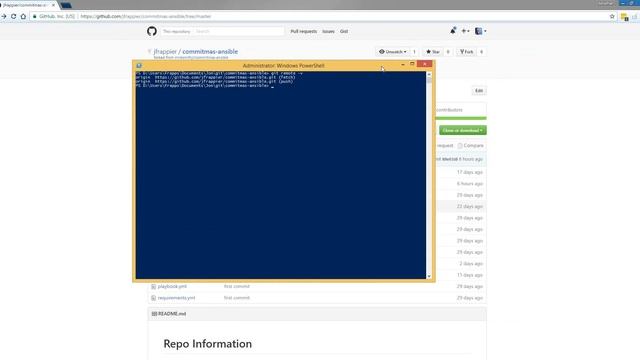The width and height of the screenshot is (640, 360).
Task: Close the jfrappier/commitmas browser tab
Action: 53,5
